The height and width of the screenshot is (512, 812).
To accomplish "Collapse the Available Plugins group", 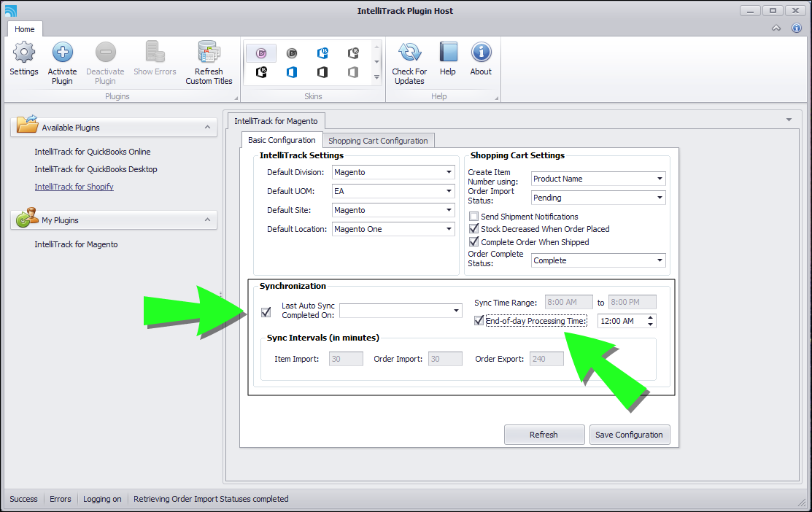I will pos(207,128).
